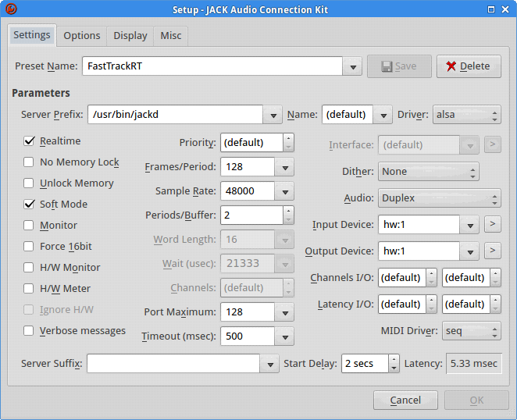
Task: Expand the Server Prefix dropdown arrow
Action: click(x=273, y=115)
